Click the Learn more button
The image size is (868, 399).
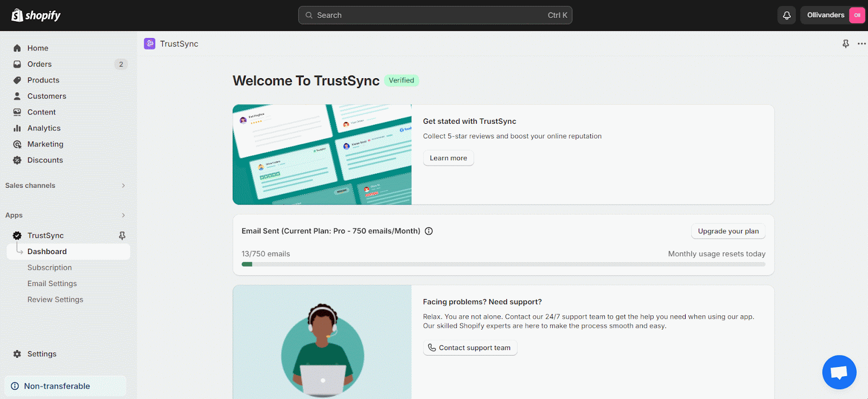point(448,158)
